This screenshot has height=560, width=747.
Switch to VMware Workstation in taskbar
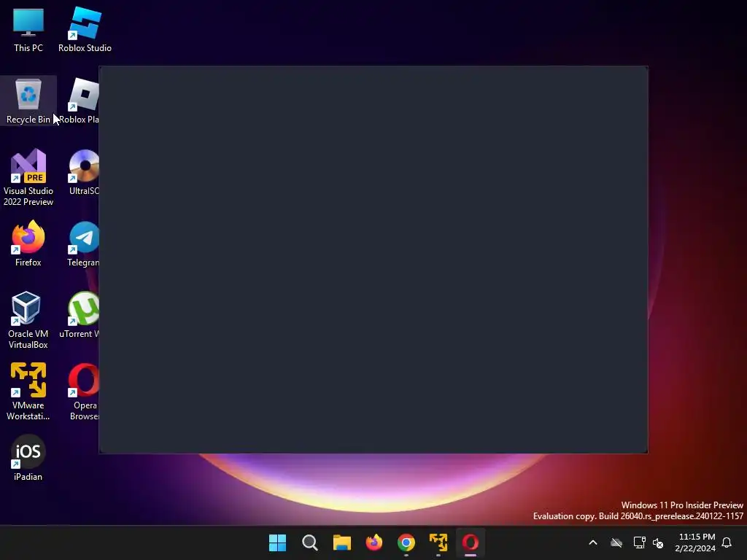click(x=438, y=542)
